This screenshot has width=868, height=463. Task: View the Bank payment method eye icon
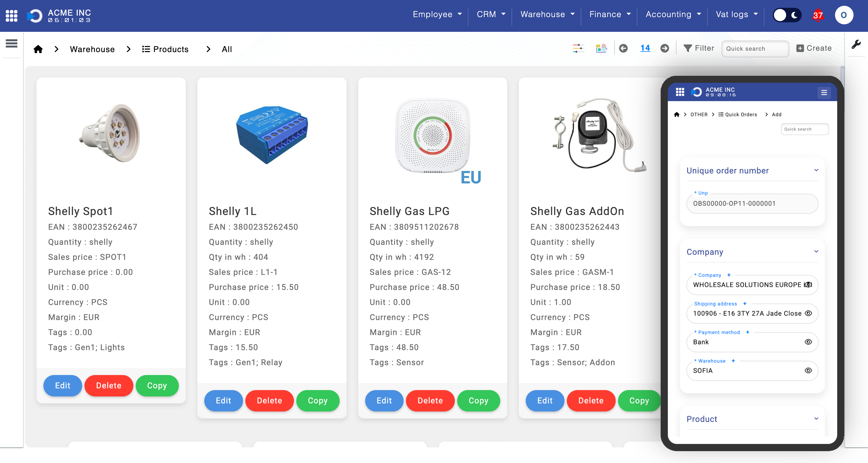tap(808, 342)
